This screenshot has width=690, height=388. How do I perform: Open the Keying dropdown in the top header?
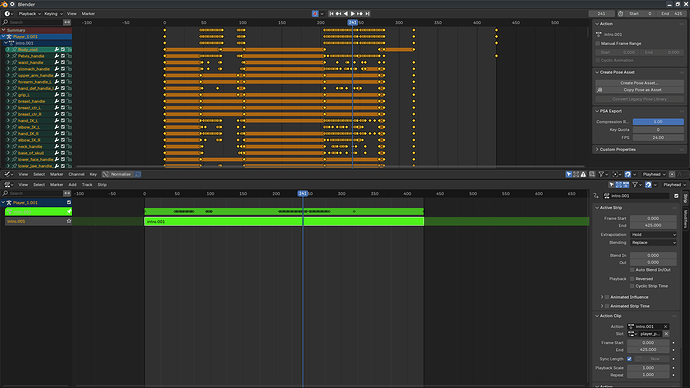tap(53, 14)
